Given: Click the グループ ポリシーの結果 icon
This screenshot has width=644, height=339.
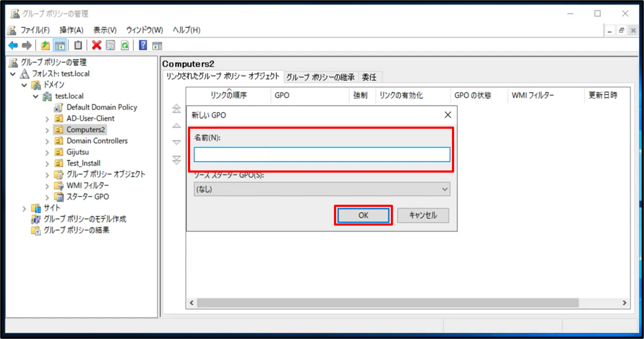Looking at the screenshot, I should click(36, 230).
